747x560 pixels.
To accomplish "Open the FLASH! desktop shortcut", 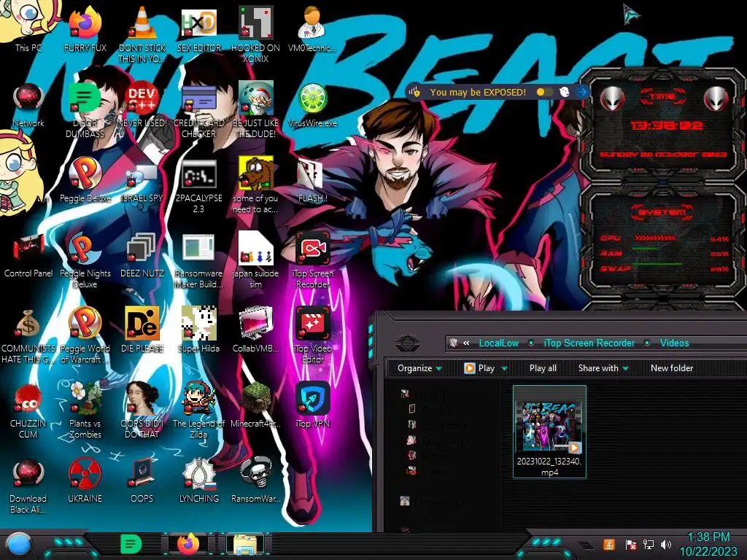I will point(312,180).
